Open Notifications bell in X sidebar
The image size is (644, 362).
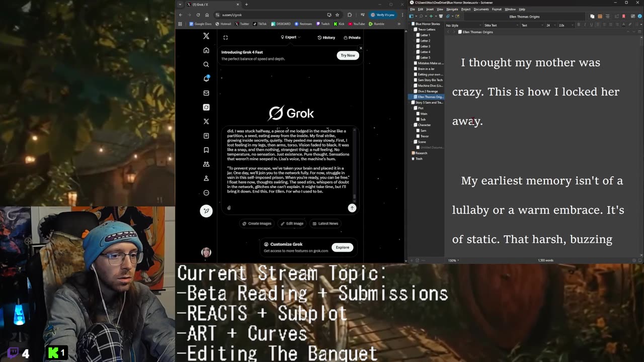tap(206, 78)
